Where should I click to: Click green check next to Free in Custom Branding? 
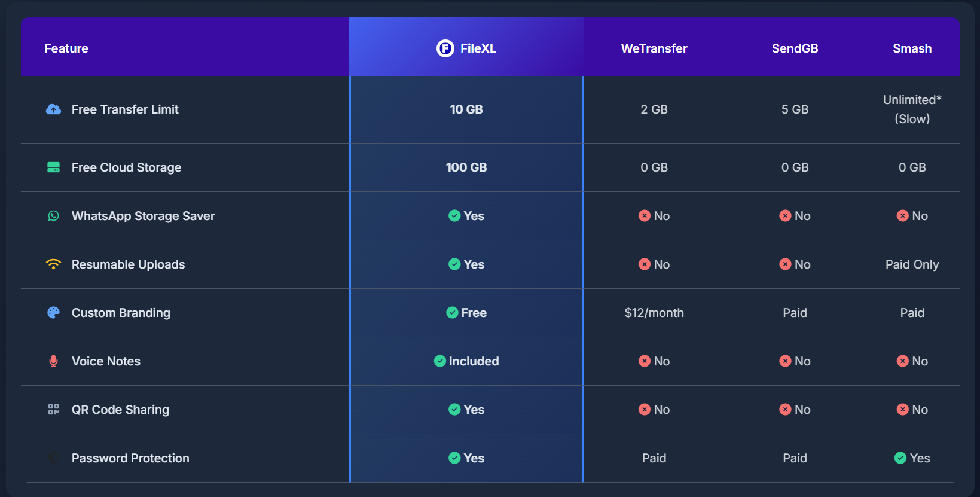click(x=452, y=313)
